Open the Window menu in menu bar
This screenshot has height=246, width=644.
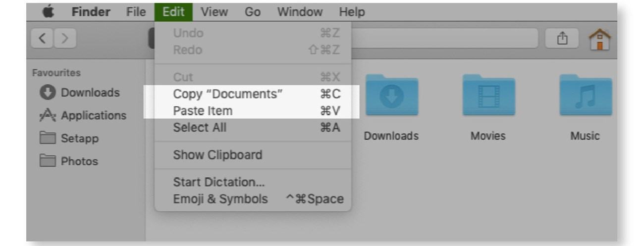pos(300,12)
